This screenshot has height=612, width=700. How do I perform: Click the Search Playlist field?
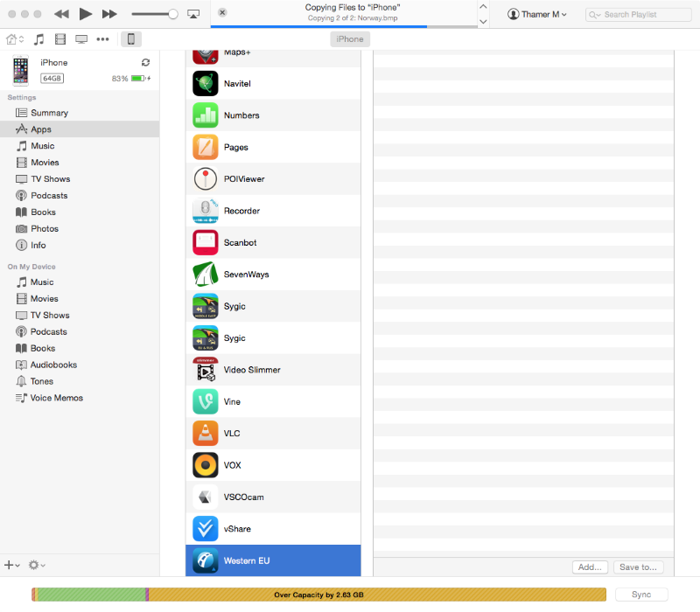tap(639, 15)
